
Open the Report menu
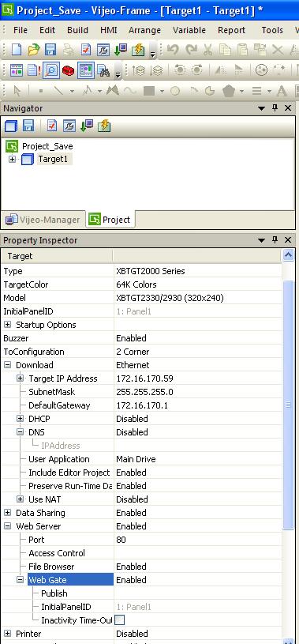click(231, 30)
